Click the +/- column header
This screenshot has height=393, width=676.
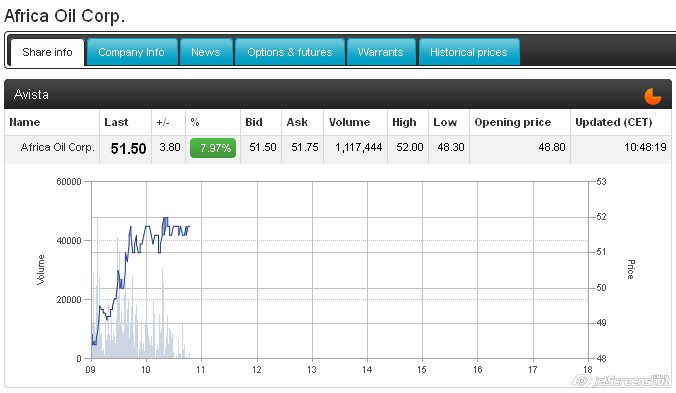click(163, 122)
